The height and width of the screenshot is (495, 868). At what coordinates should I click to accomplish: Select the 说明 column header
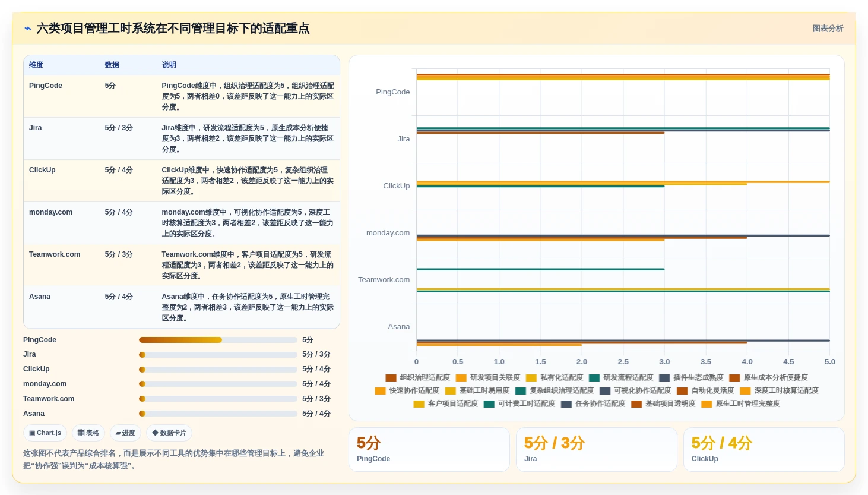tap(169, 65)
